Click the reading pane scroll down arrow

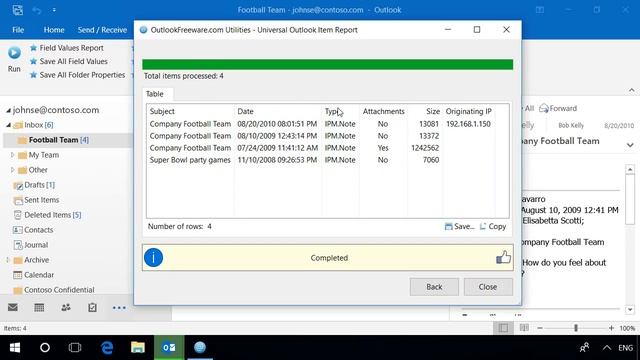point(630,310)
